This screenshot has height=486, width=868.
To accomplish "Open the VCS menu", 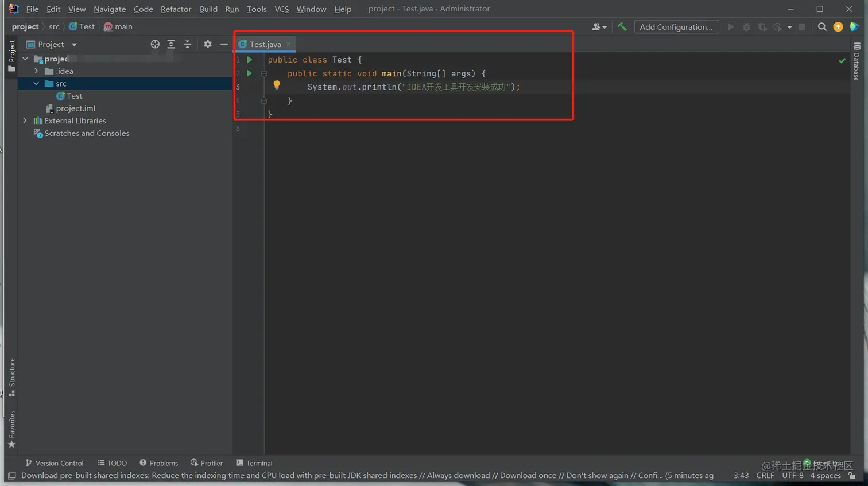I will pyautogui.click(x=282, y=9).
